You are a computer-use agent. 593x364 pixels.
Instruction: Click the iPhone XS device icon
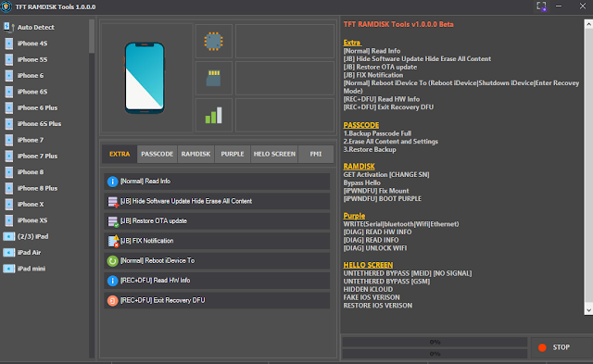(x=8, y=220)
